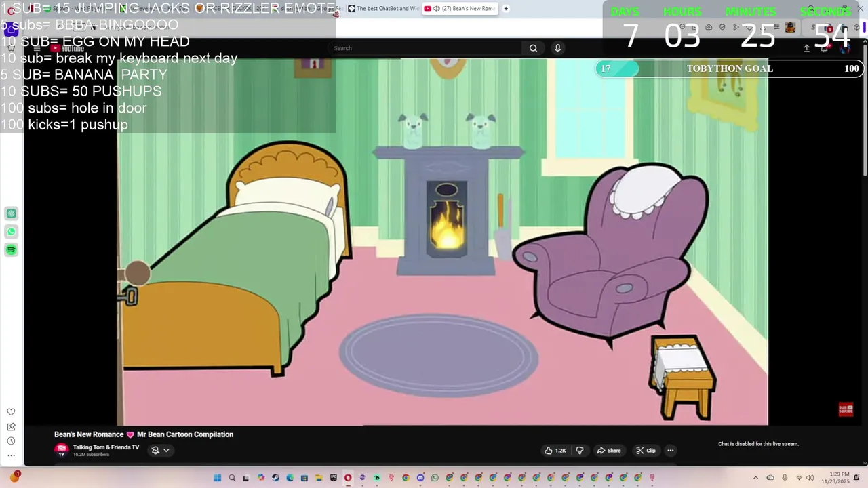This screenshot has width=868, height=488.
Task: Like the video with thumbs up
Action: (555, 451)
